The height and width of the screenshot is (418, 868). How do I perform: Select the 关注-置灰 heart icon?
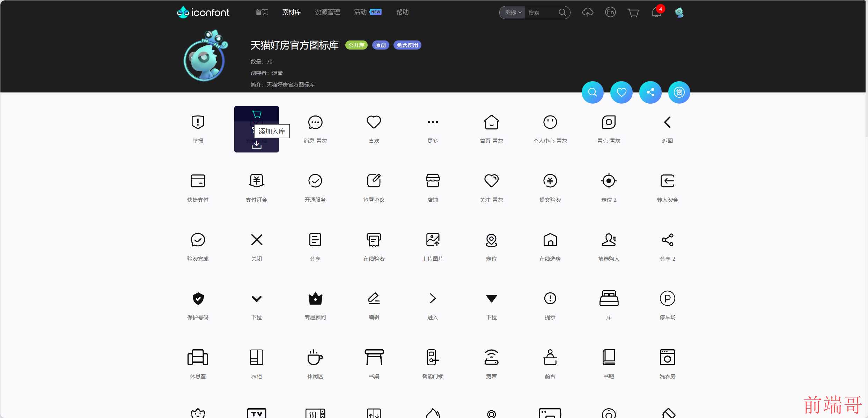click(x=491, y=181)
